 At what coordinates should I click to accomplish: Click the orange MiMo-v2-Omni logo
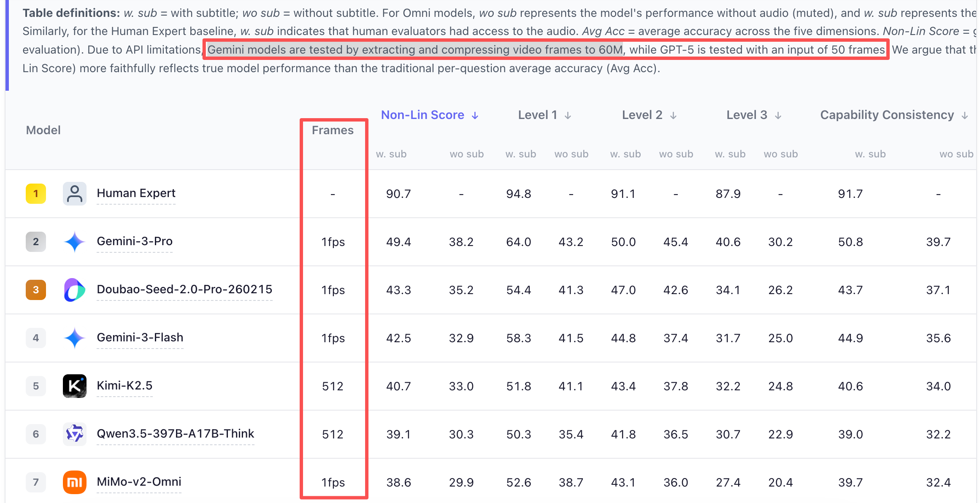point(75,482)
